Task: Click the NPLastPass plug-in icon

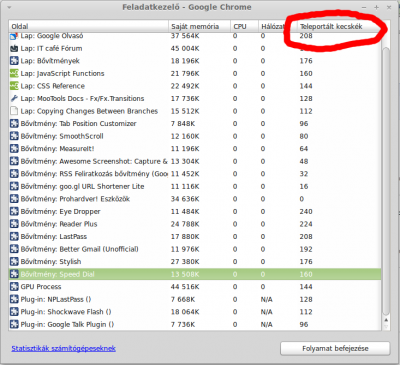Action: click(14, 299)
